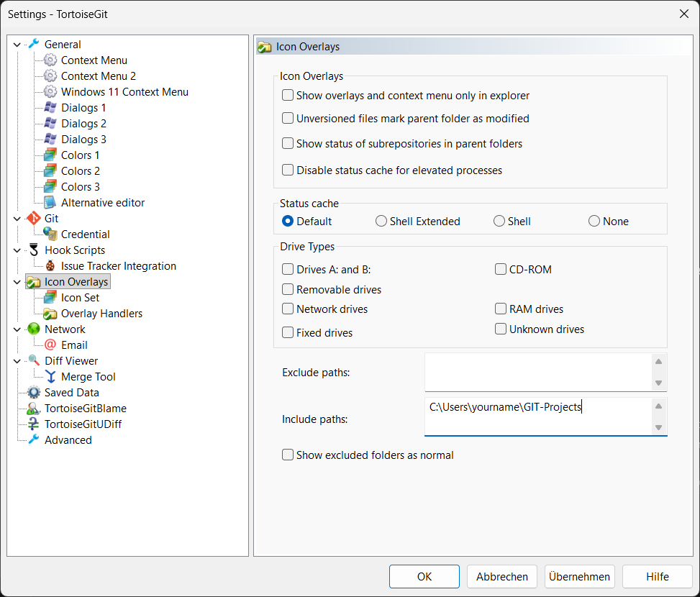Open the Windows 11 Context Menu page
The width and height of the screenshot is (700, 597).
coord(124,92)
